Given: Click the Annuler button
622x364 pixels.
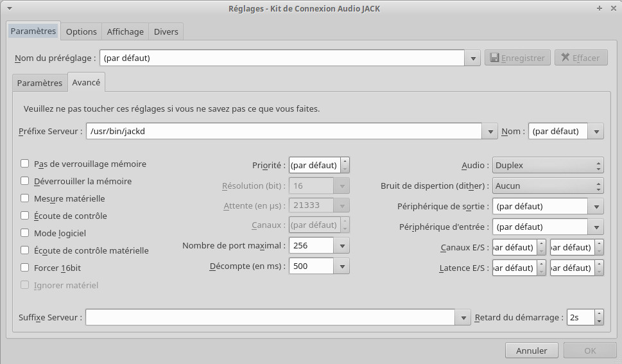Looking at the screenshot, I should [x=531, y=351].
